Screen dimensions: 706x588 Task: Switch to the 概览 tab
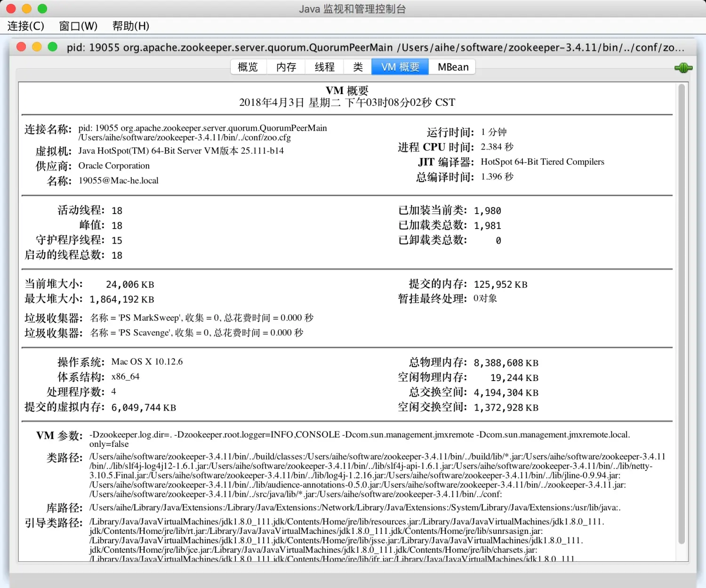point(248,67)
